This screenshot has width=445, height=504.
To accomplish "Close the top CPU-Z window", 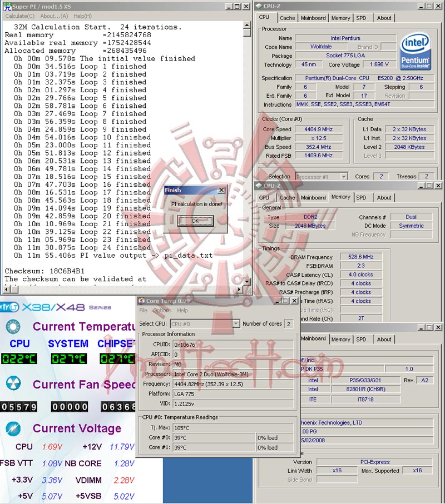I will [438, 6].
